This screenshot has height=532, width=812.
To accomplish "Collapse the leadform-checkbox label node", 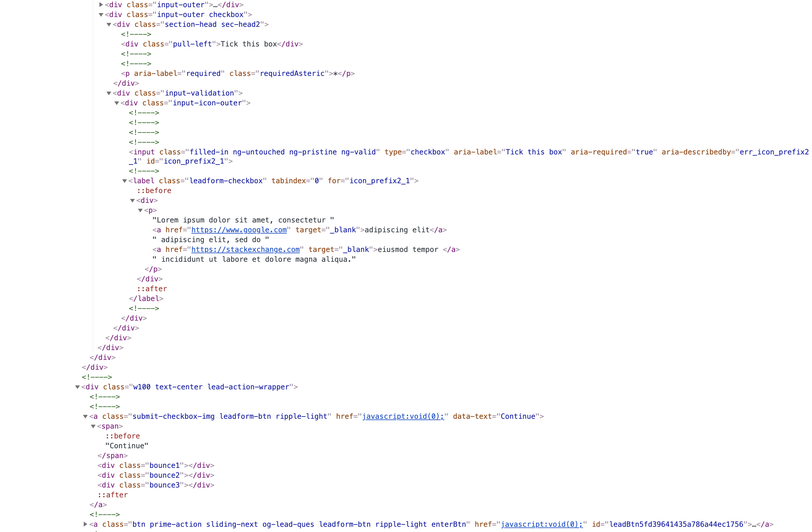I will (125, 181).
